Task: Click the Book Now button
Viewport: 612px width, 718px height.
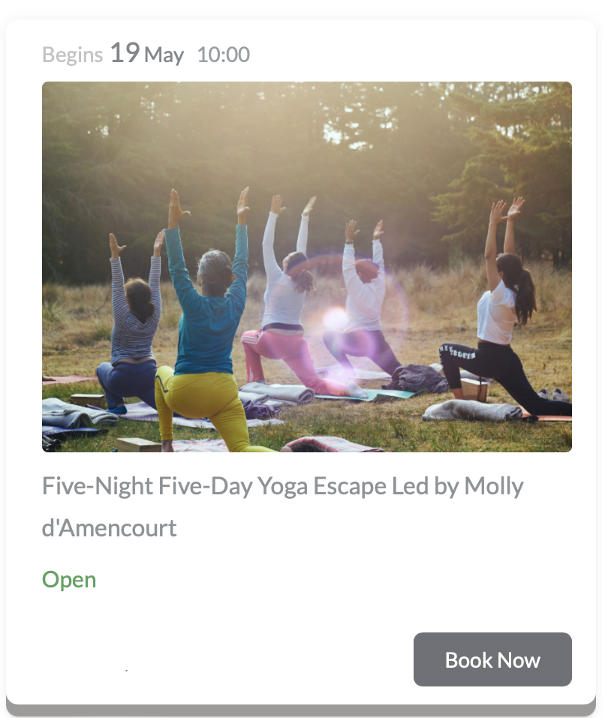Action: [x=493, y=659]
